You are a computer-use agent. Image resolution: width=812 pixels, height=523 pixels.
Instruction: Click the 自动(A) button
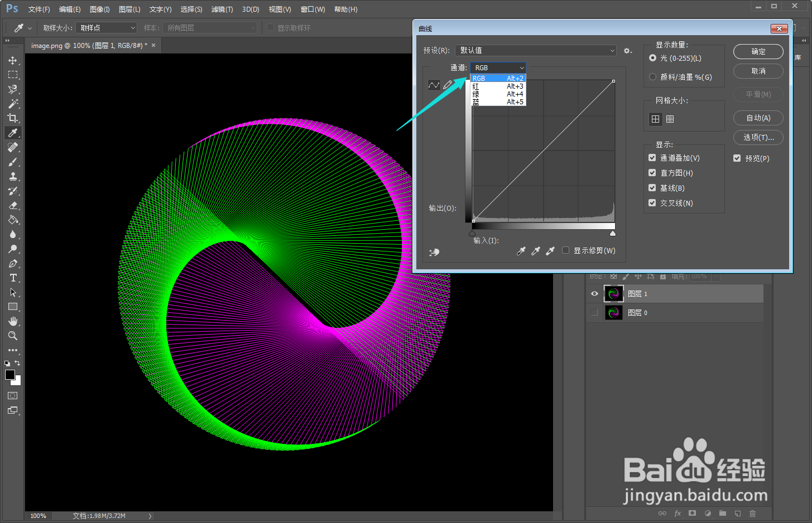[x=758, y=118]
